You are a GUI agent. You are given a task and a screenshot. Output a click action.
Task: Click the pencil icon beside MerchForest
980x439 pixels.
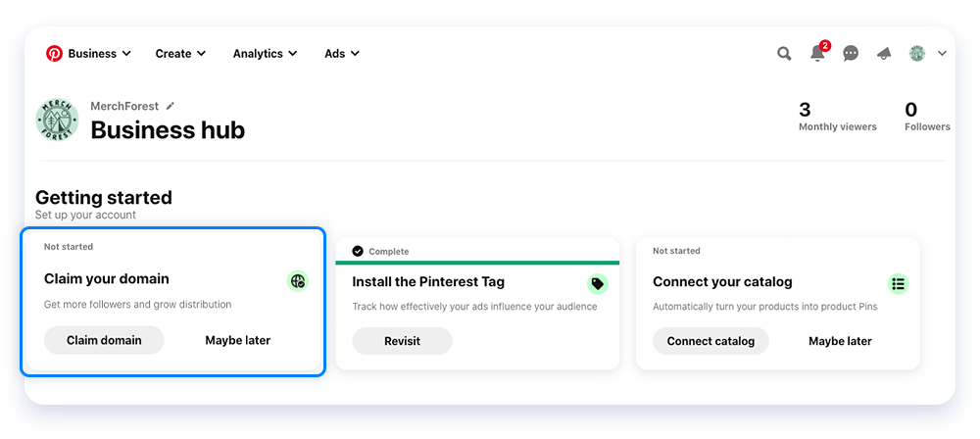[170, 106]
